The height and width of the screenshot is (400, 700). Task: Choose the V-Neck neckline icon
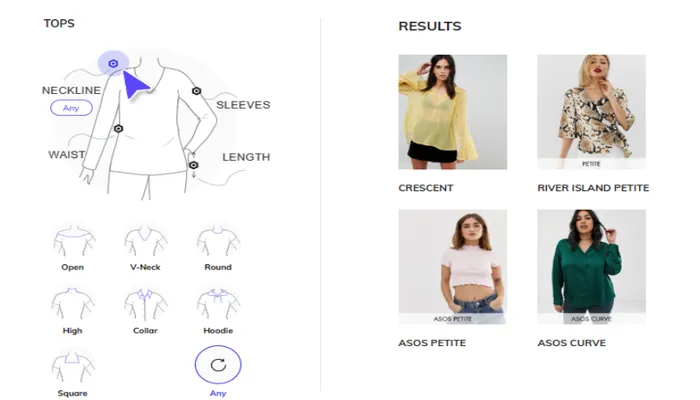146,242
